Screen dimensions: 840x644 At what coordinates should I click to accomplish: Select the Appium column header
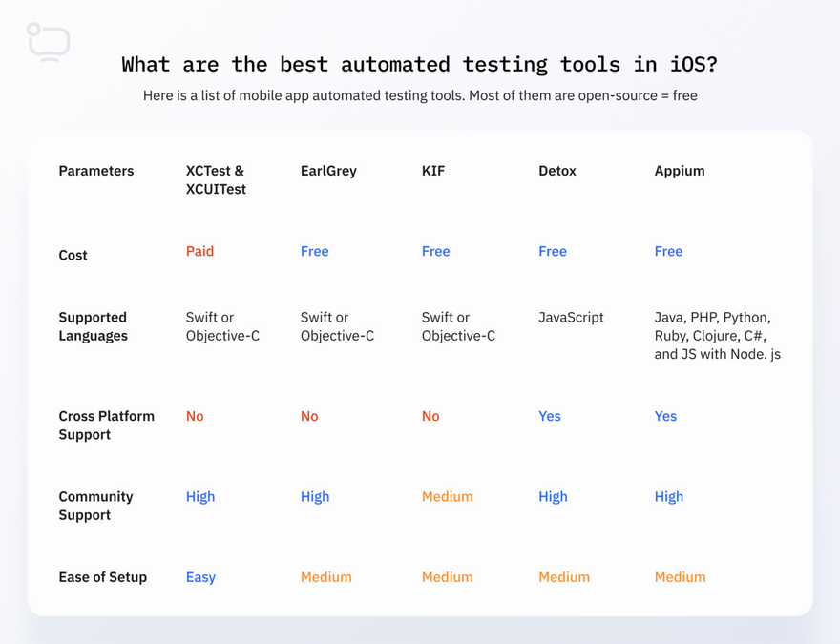pyautogui.click(x=680, y=171)
